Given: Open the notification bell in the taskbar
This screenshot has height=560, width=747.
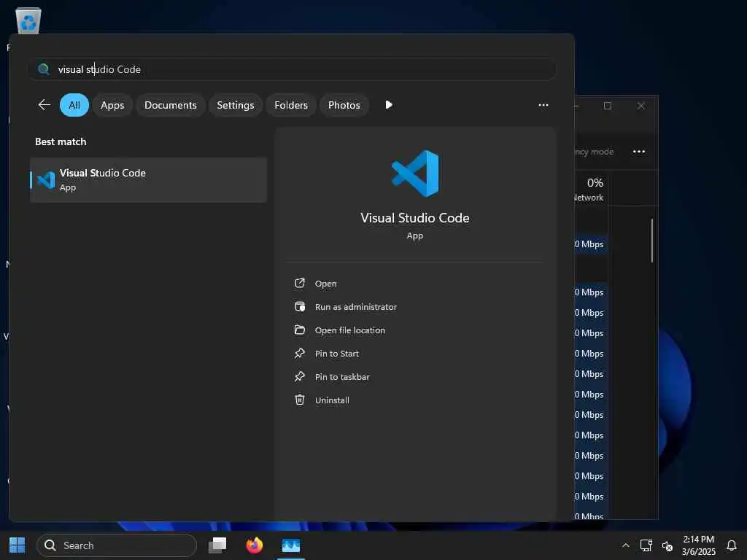Looking at the screenshot, I should (x=731, y=545).
